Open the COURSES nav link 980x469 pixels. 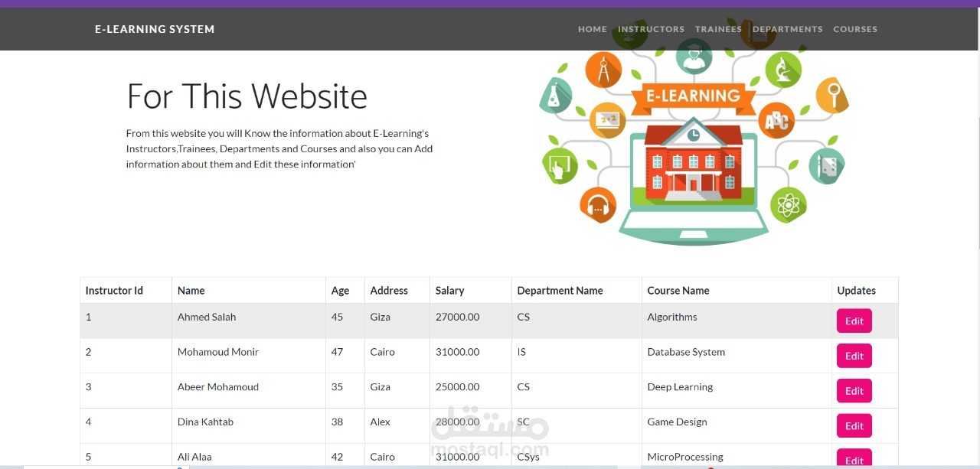click(855, 29)
